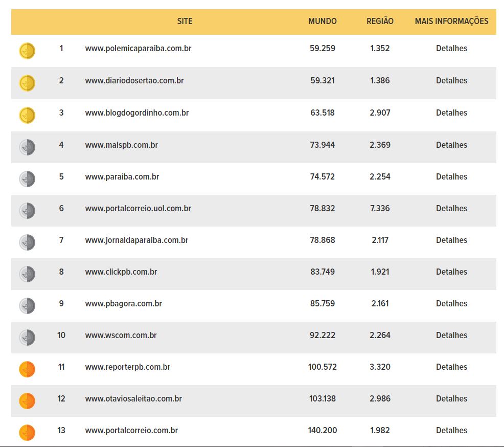The width and height of the screenshot is (504, 447).
Task: Click the region rank value 1.921
Action: tap(380, 272)
